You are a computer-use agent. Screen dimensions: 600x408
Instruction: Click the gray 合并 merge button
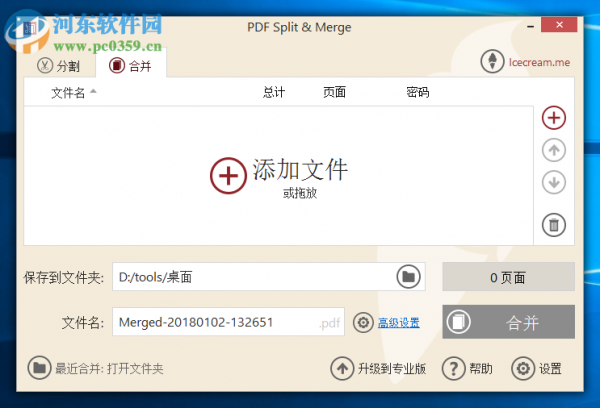point(509,322)
